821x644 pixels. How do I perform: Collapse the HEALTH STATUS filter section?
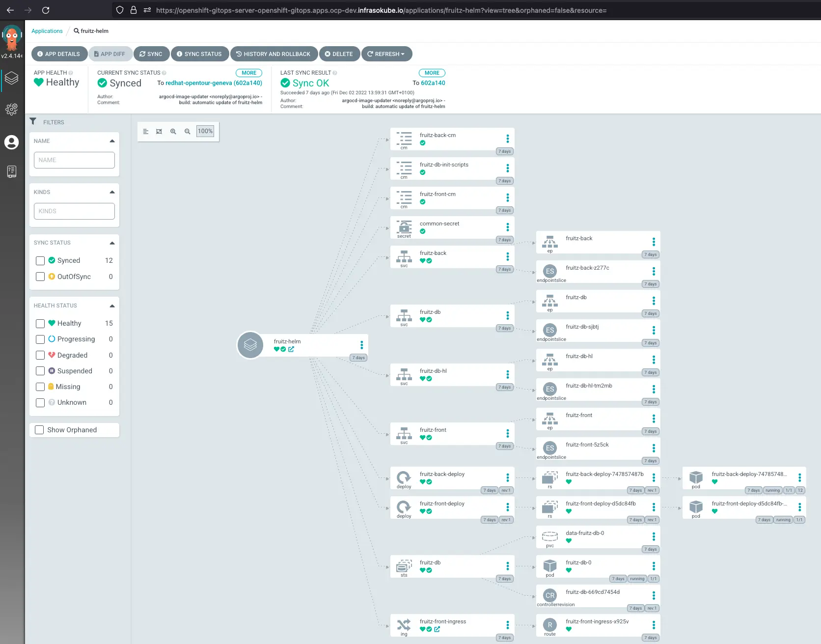[112, 306]
